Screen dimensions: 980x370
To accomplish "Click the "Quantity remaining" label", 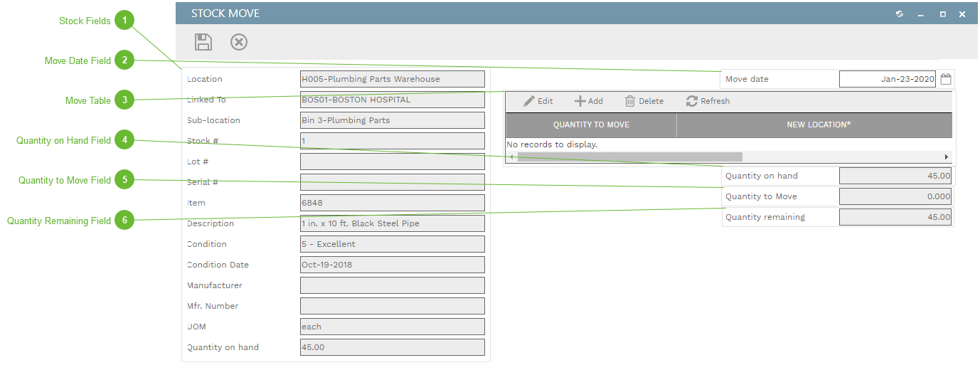I will 765,217.
